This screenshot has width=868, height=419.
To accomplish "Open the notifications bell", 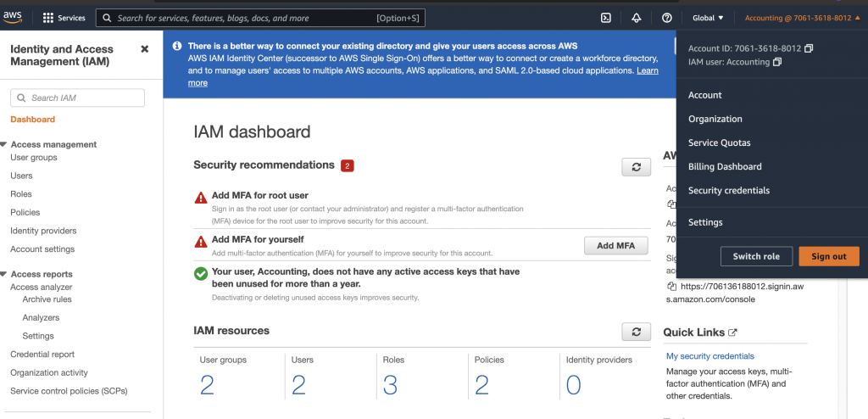I will click(x=637, y=18).
